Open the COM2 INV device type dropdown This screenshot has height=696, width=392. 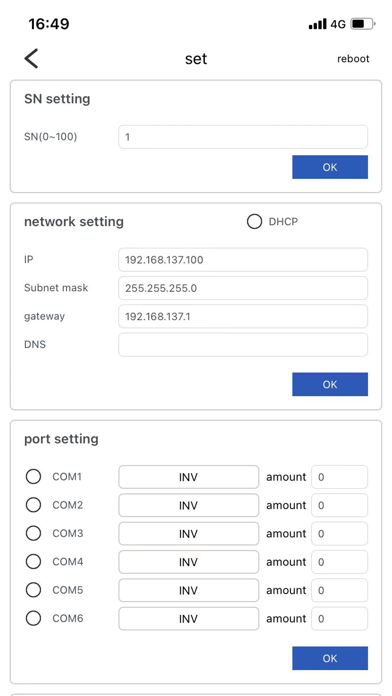click(189, 505)
